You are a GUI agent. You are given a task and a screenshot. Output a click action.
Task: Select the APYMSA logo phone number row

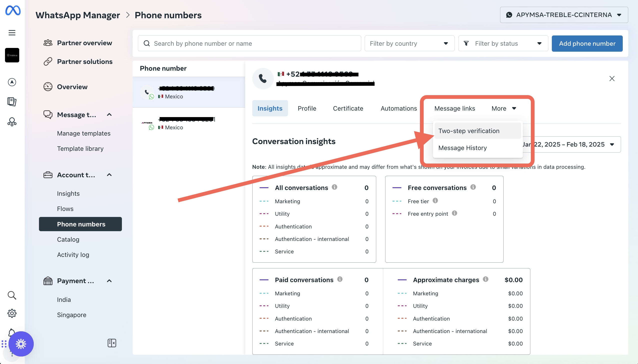point(189,123)
